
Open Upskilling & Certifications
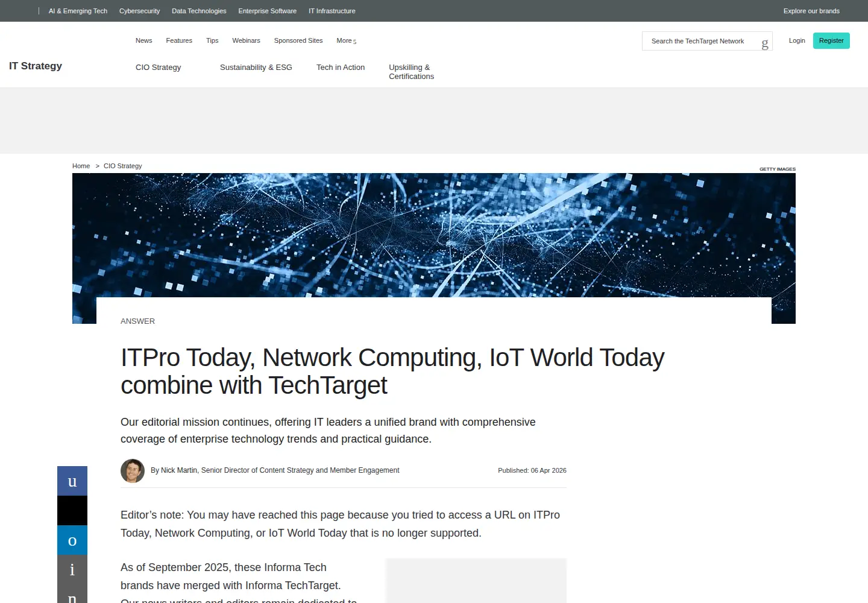[x=411, y=72]
